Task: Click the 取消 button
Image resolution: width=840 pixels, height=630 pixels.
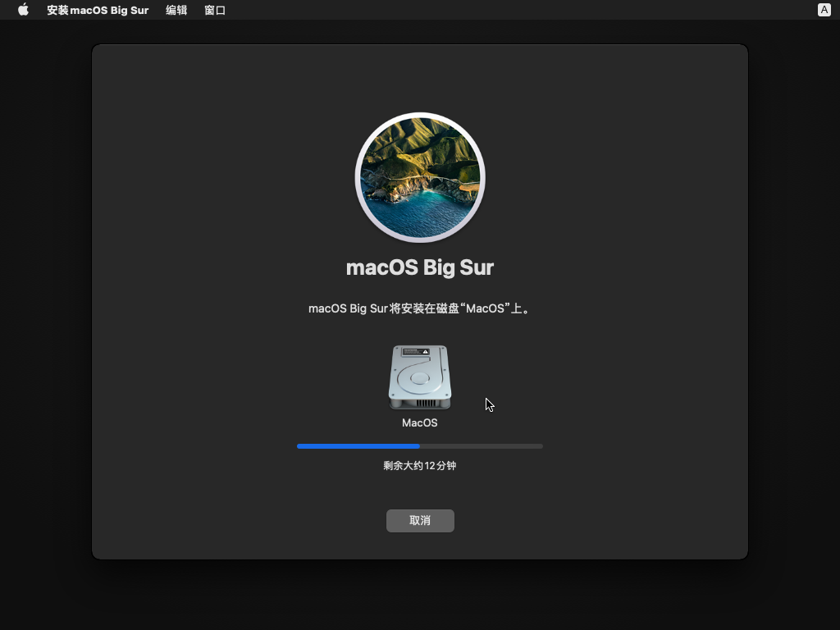Action: click(x=420, y=521)
